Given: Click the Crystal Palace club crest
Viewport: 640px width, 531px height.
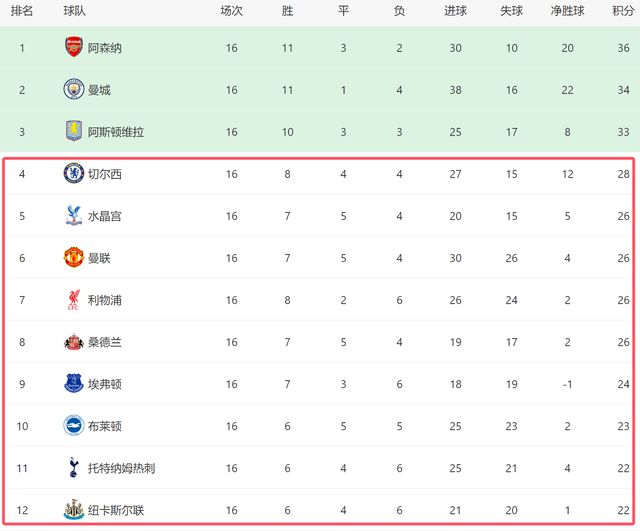Looking at the screenshot, I should click(73, 216).
